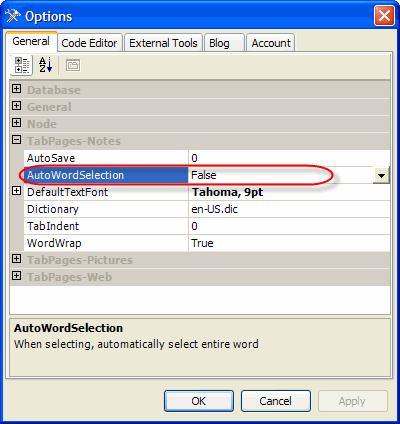Open the External Tools tab

click(x=163, y=43)
